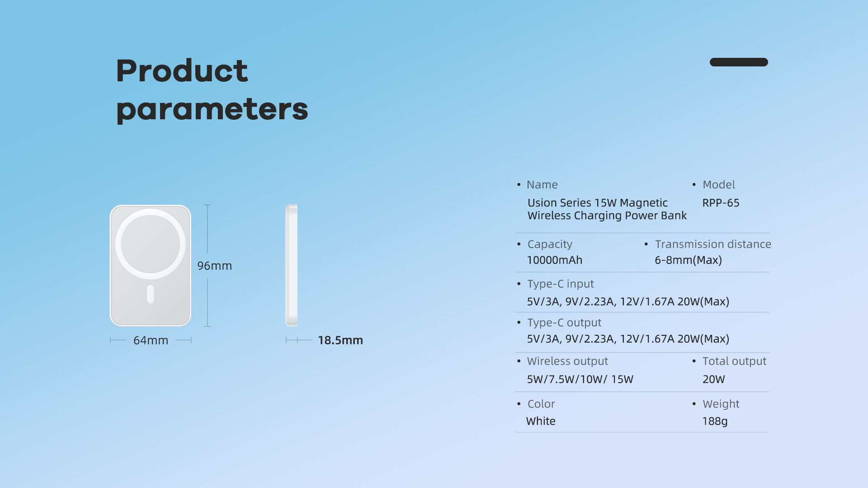Click the dark pill-shaped bar at top right
This screenshot has height=488, width=868.
(x=739, y=62)
